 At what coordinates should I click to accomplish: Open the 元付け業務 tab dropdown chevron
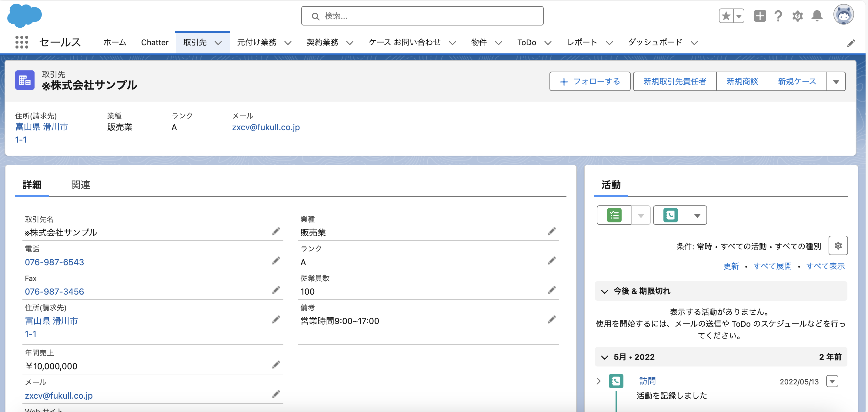coord(288,43)
